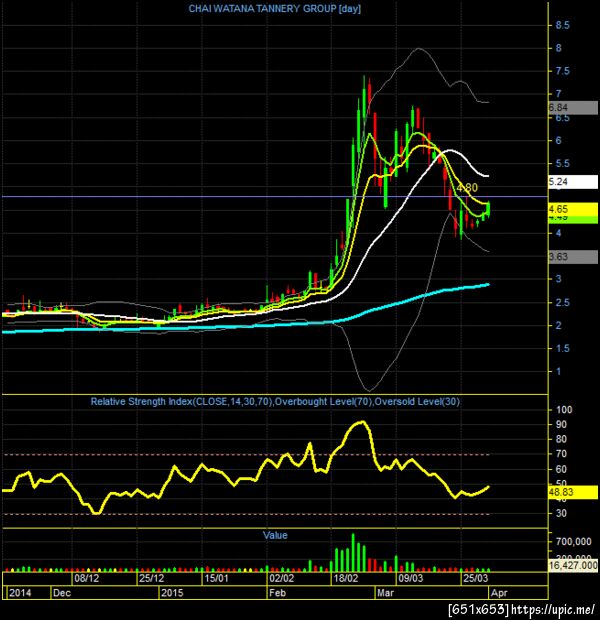Image resolution: width=600 pixels, height=620 pixels.
Task: Click the 100 RSI axis label
Action: click(564, 410)
